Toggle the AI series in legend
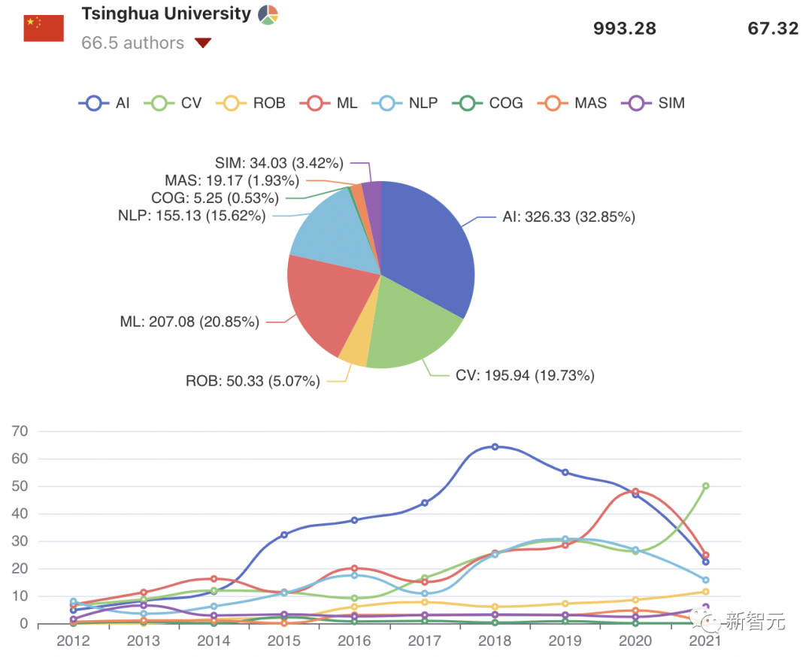Viewport: 812px width, 657px height. 105,103
